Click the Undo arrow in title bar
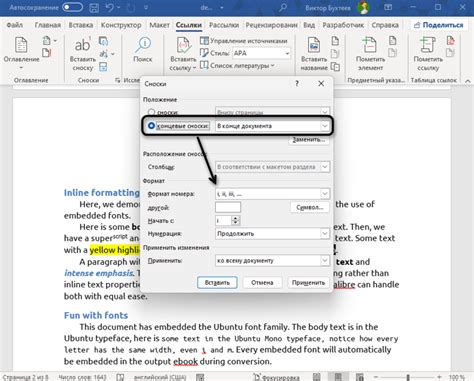The image size is (474, 381). coord(110,7)
